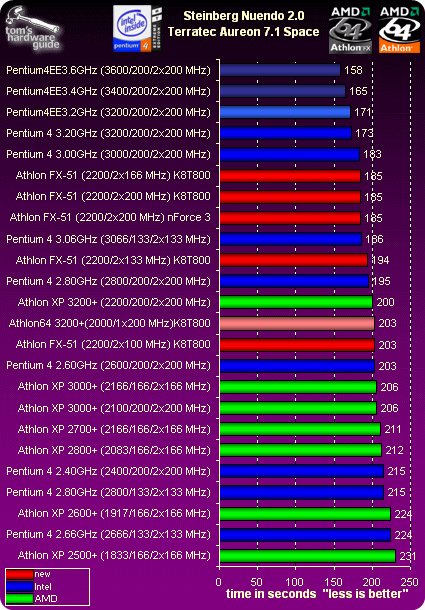Click the Athlon FX-51 2x133 MHz bar
Image resolution: width=425 pixels, height=610 pixels.
click(x=294, y=260)
